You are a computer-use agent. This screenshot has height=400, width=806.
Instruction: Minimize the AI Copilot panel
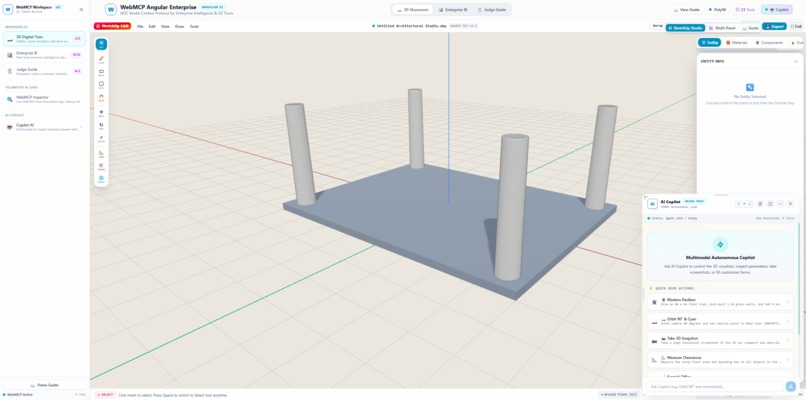(x=780, y=204)
